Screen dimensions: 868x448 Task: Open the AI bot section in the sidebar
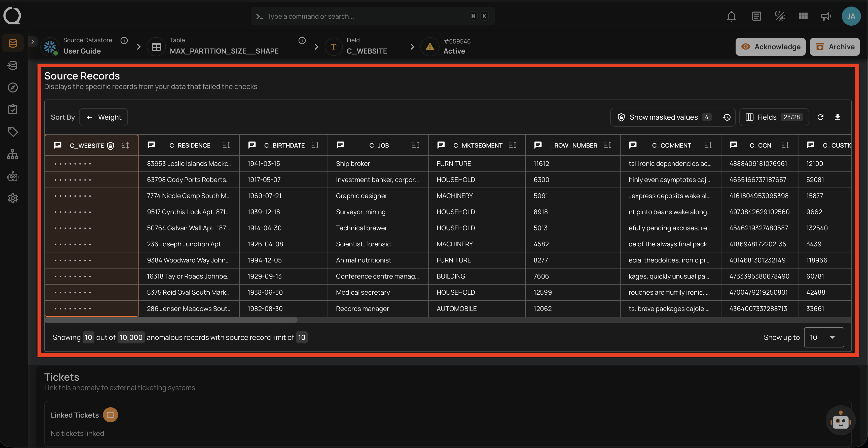(13, 176)
